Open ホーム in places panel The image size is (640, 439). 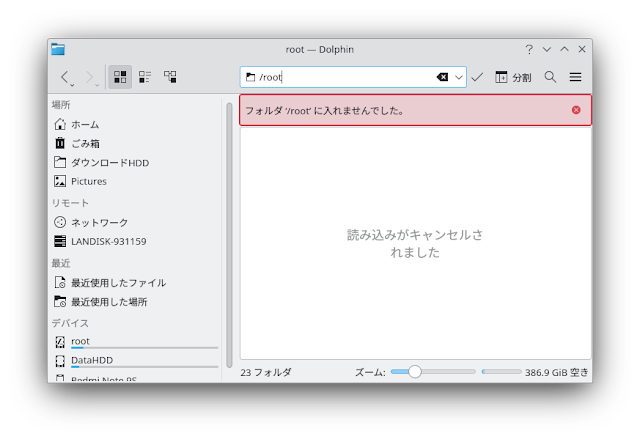[x=137, y=124]
